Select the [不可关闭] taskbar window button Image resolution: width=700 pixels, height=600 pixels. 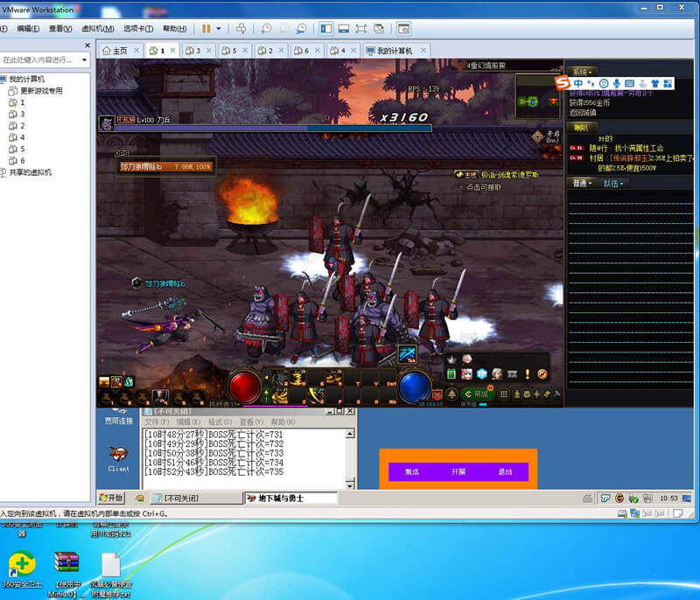coord(195,498)
